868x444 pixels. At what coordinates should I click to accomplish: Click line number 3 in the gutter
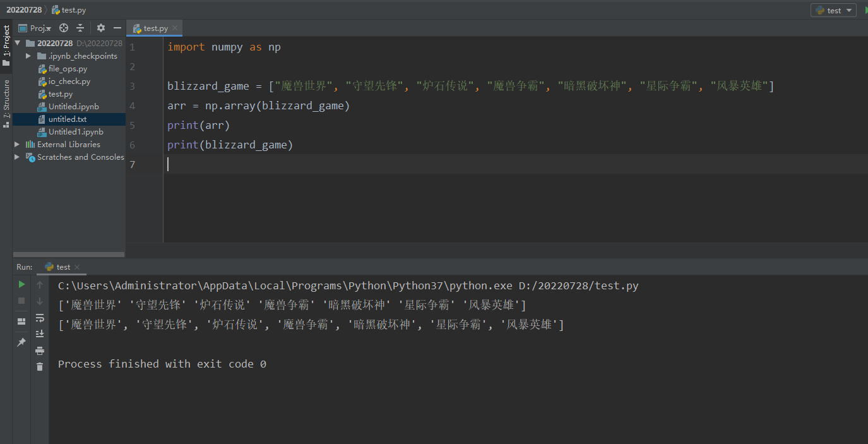131,87
